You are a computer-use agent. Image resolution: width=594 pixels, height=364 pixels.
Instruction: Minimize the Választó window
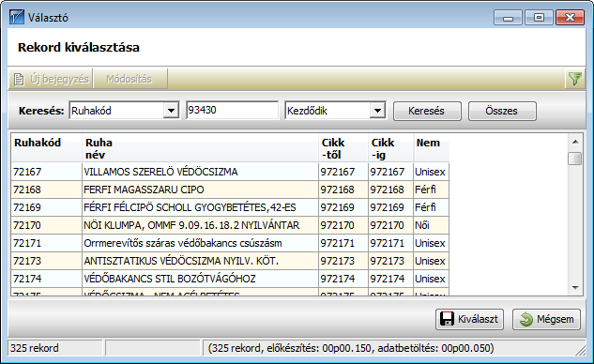(508, 18)
